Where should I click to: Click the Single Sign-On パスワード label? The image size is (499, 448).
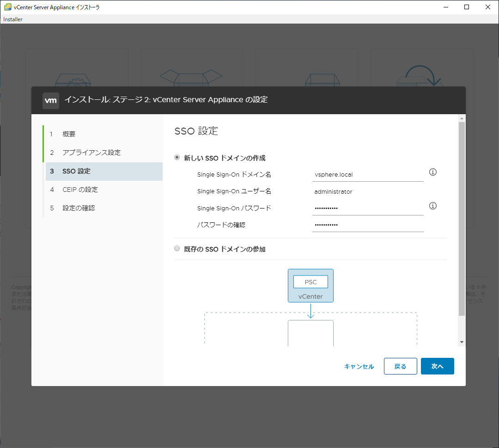234,208
